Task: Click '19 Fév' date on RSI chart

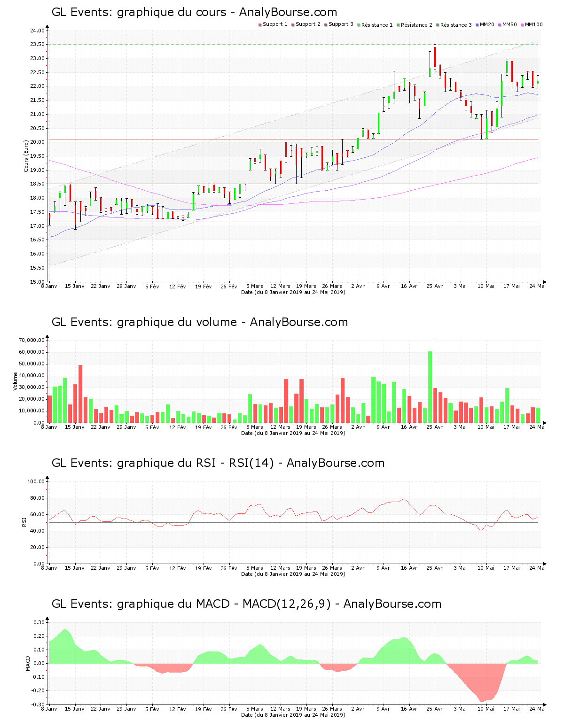Action: pyautogui.click(x=203, y=568)
